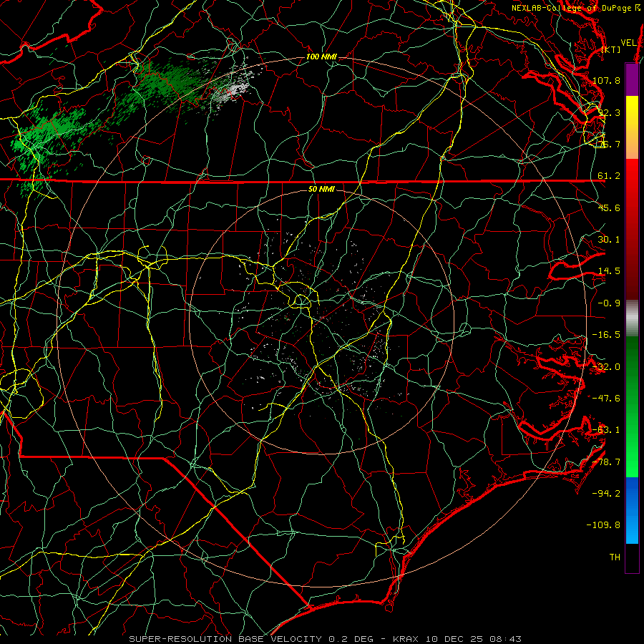Click the SUPER-RESOLUTION BASE VELOCITY caption
Image resolution: width=644 pixels, height=644 pixels.
pos(225,639)
